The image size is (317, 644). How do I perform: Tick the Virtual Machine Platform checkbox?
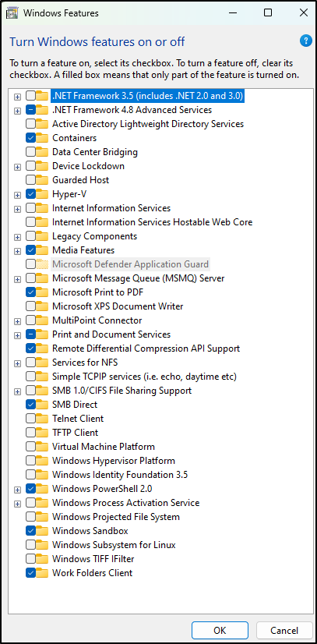click(30, 447)
